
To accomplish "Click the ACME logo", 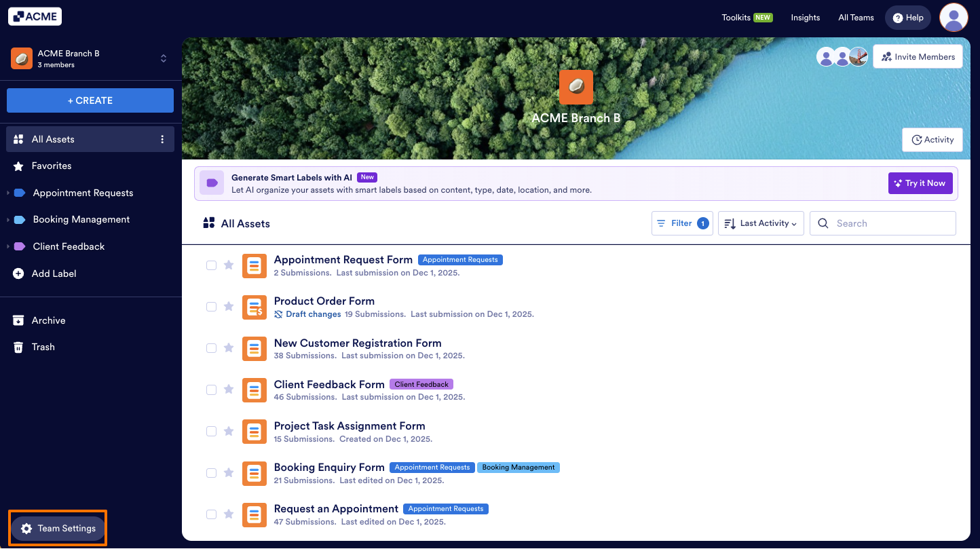I will pos(35,17).
